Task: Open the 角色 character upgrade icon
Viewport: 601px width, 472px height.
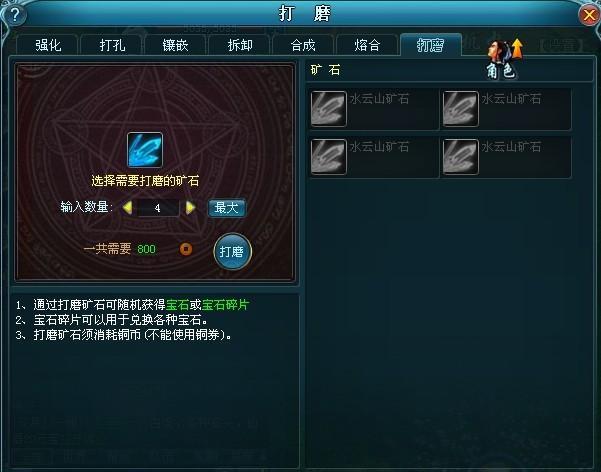Action: tap(503, 59)
